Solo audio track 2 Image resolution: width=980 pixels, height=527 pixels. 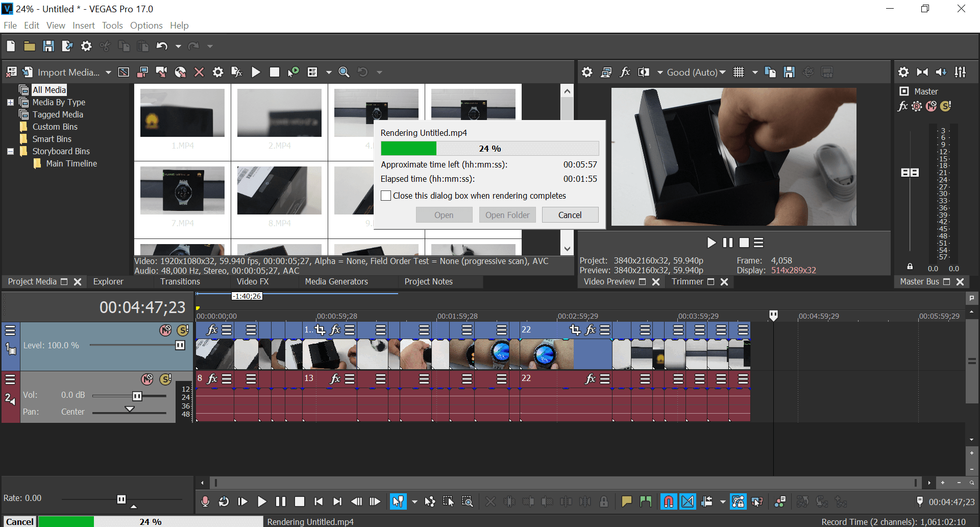165,379
